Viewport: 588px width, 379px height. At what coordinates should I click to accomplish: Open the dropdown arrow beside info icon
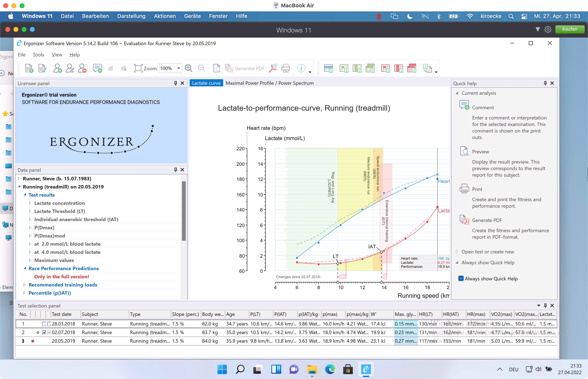click(x=310, y=72)
